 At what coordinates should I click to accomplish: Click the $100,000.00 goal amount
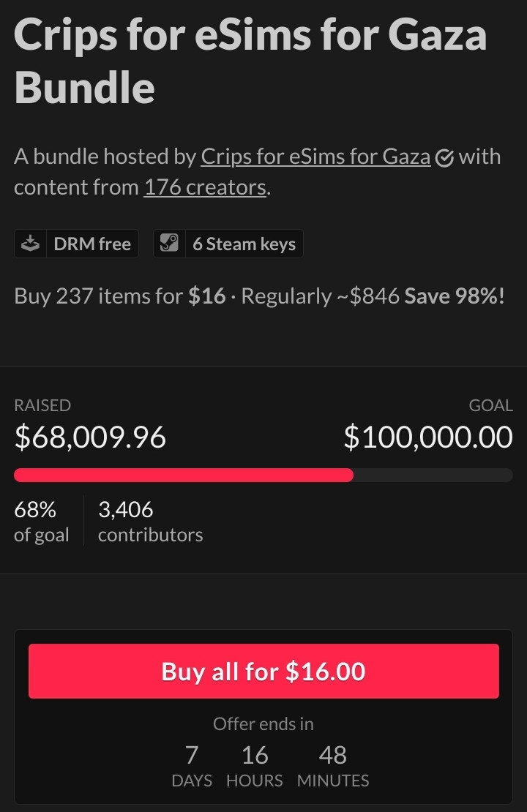pos(428,437)
